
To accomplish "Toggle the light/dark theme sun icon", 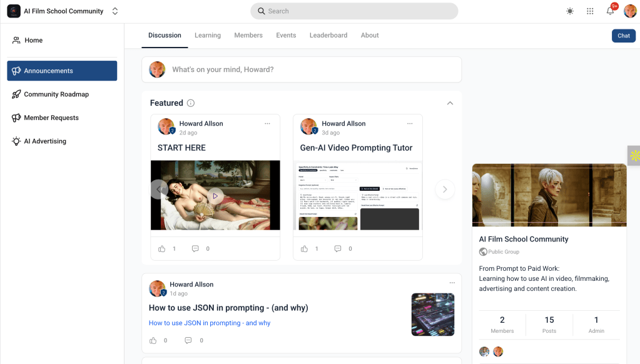I will [x=569, y=11].
